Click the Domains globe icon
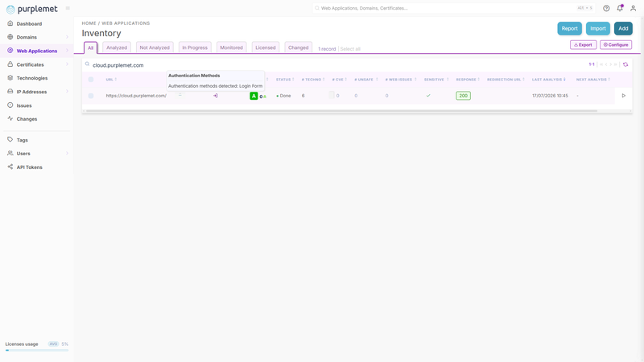This screenshot has width=644, height=362. (x=10, y=37)
